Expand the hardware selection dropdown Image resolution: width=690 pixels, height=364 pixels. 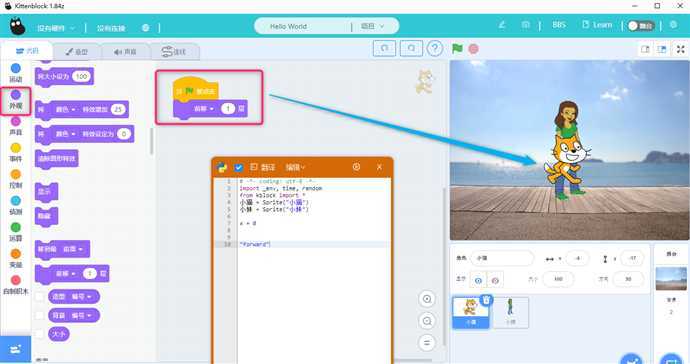click(56, 28)
